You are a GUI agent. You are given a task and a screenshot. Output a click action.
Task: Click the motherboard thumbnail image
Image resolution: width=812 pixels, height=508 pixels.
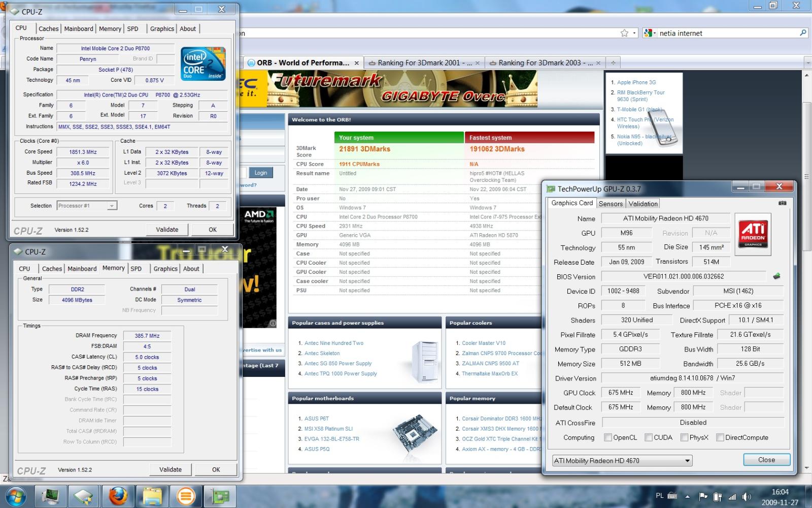[415, 433]
